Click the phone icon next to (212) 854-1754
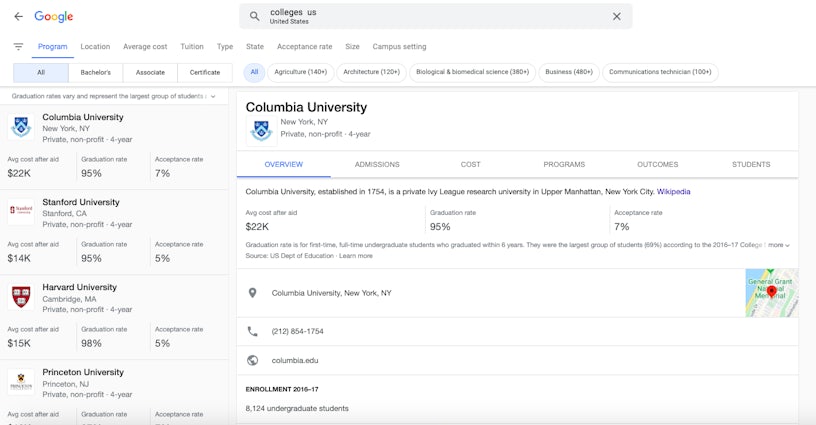 [x=252, y=331]
